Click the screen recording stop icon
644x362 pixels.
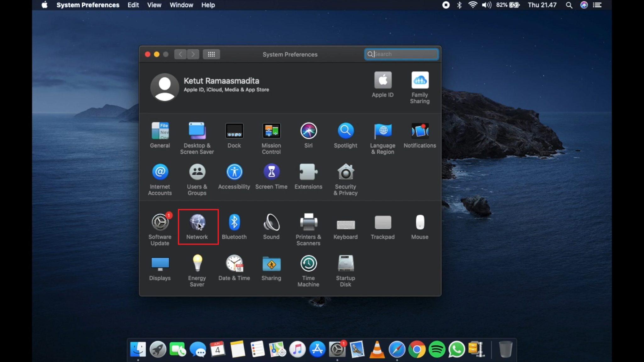pyautogui.click(x=446, y=5)
